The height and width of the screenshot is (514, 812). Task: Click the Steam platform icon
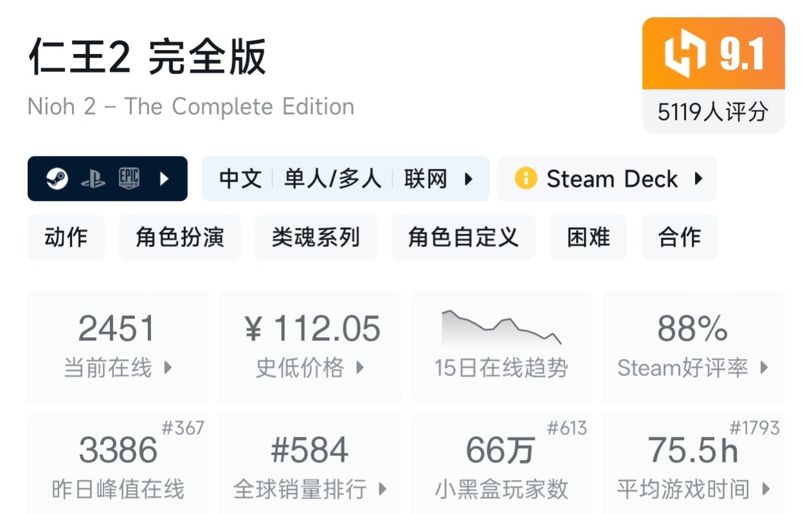click(57, 179)
